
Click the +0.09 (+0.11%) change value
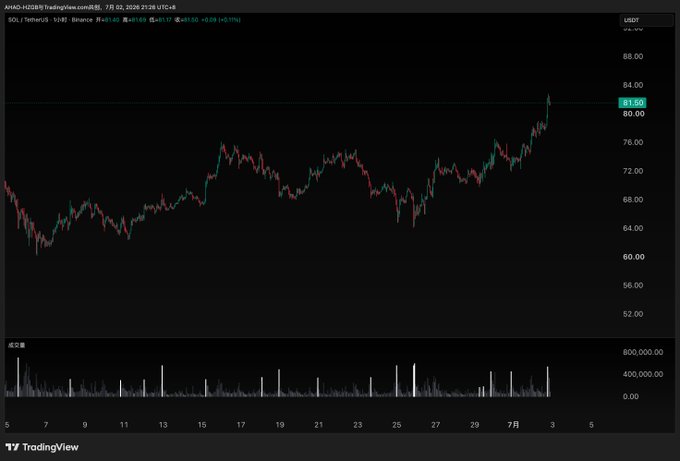tap(221, 20)
